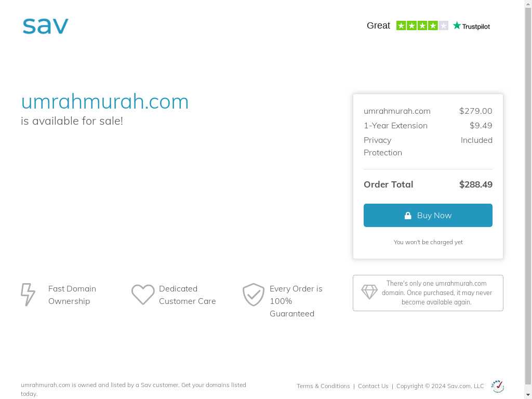Screen dimensions: 532x399
Task: Open the Trustpilot logo link
Action: (472, 26)
